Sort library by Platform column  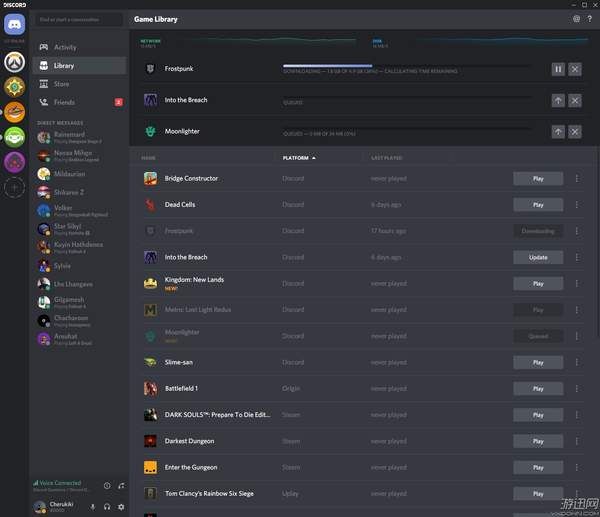click(x=299, y=158)
